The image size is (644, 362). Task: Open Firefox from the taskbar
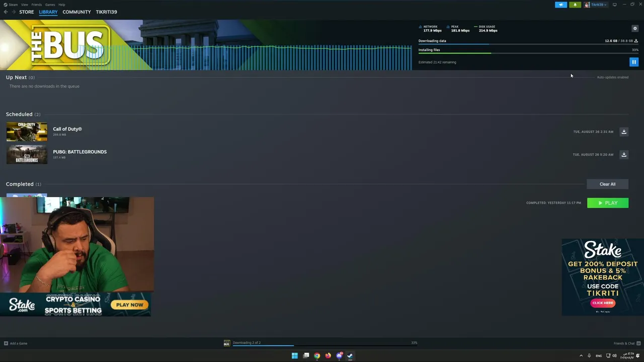point(328,355)
